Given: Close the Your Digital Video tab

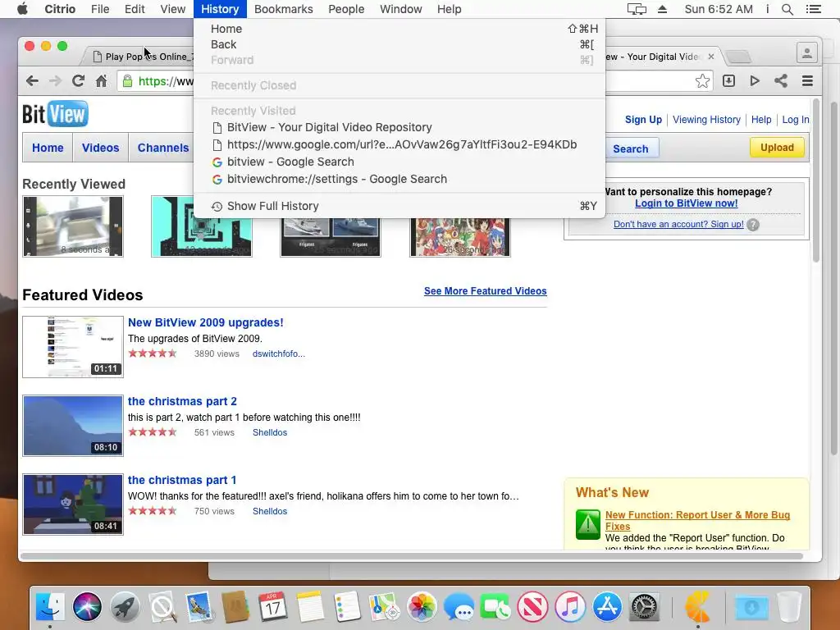Looking at the screenshot, I should (x=711, y=57).
